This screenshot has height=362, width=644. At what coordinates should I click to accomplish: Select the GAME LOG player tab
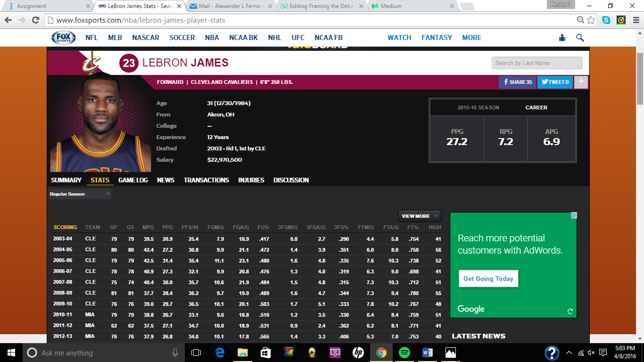133,180
